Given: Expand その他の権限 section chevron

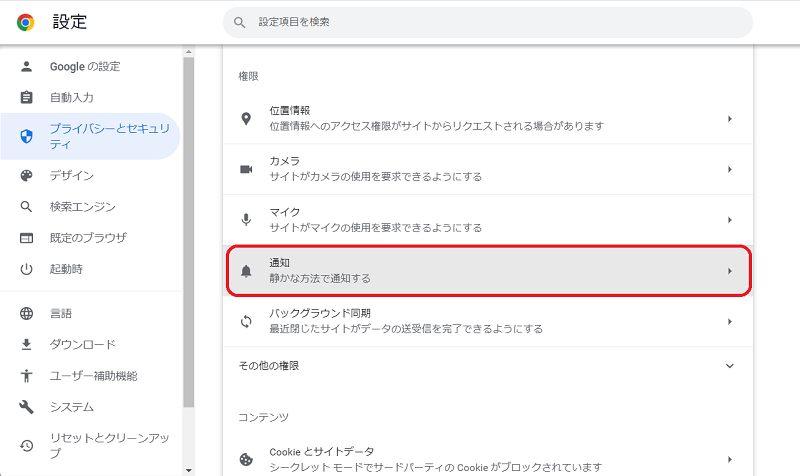Looking at the screenshot, I should 729,366.
